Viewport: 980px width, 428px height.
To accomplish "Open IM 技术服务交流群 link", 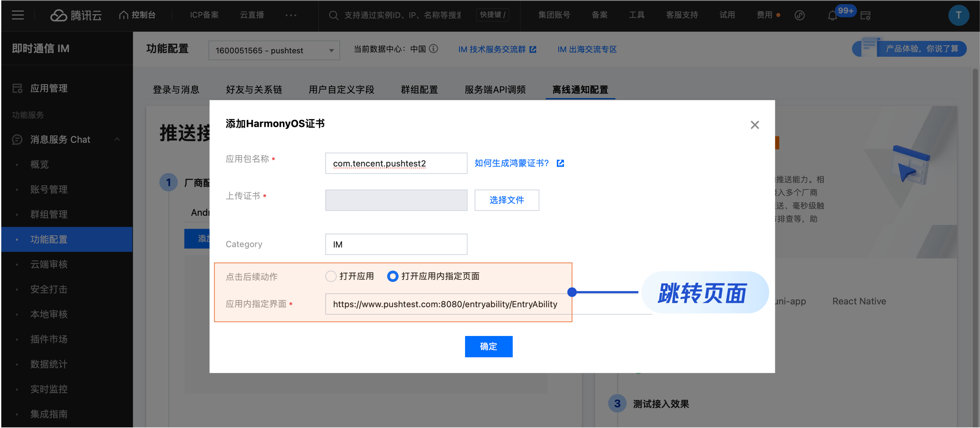I will (x=492, y=49).
